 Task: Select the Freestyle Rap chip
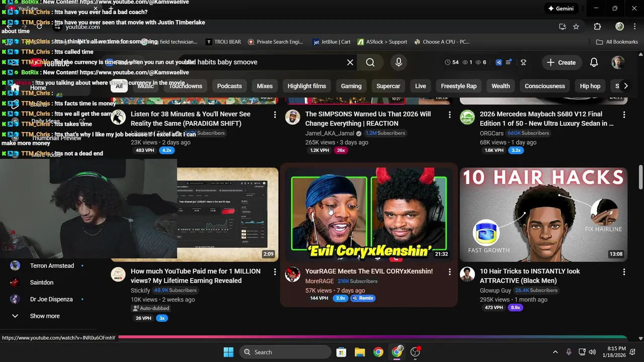[459, 86]
